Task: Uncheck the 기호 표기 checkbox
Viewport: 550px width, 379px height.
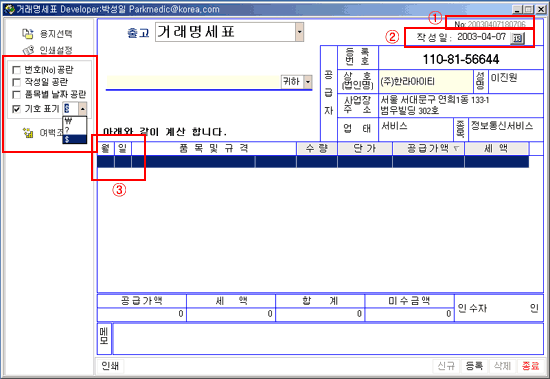Action: pyautogui.click(x=16, y=109)
